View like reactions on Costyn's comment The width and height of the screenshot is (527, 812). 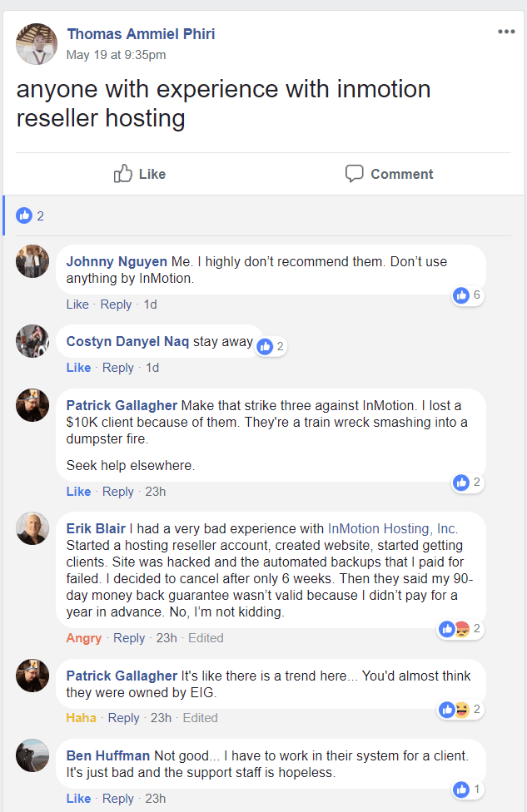pos(271,347)
